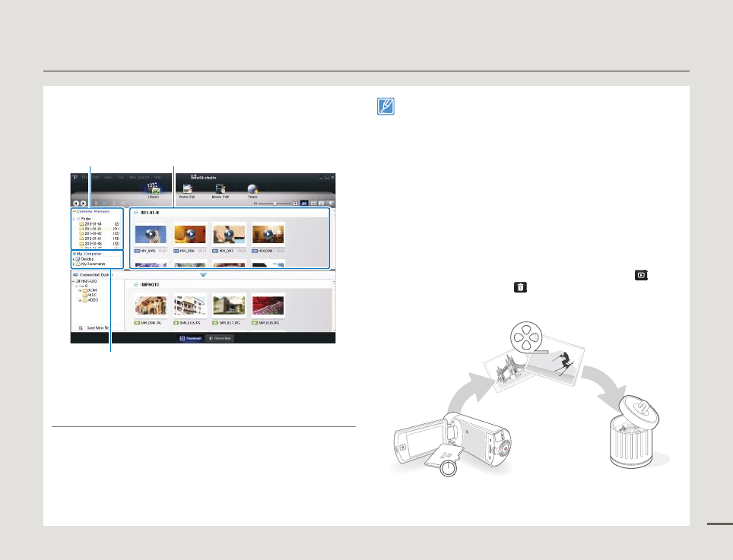Viewport: 733px width, 560px height.
Task: Switch to Global Map view
Action: tap(220, 338)
